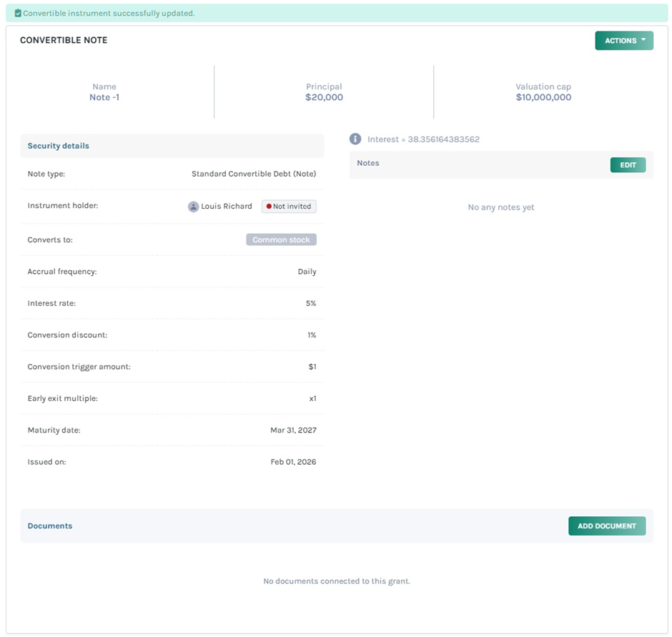
Task: Open the ACTIONS dropdown menu
Action: pos(619,41)
